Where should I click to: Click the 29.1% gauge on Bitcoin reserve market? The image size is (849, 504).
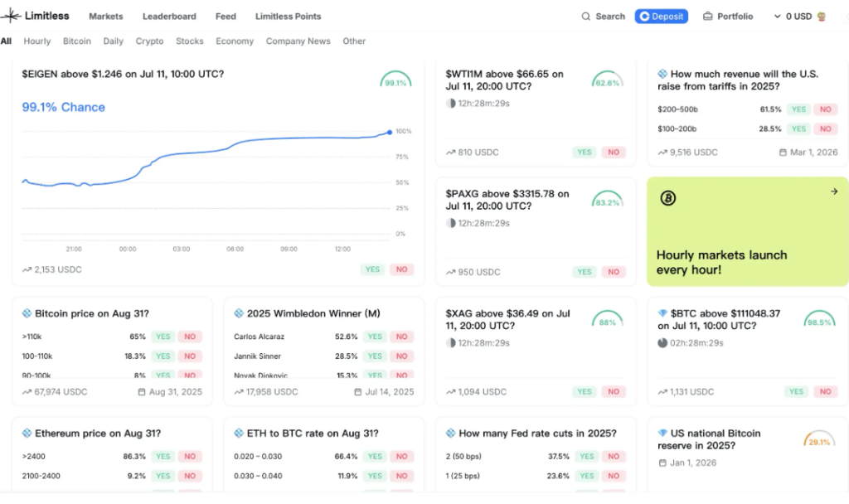tap(819, 441)
